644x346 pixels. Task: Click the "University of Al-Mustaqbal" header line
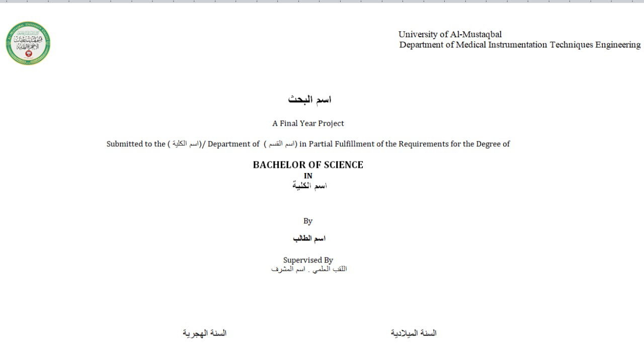click(450, 34)
